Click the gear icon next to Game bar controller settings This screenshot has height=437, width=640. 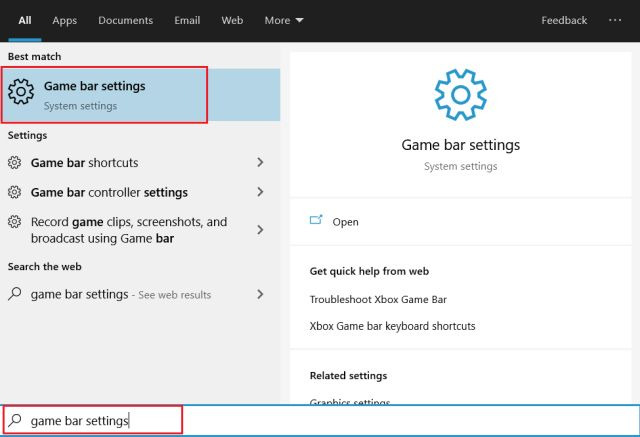click(x=14, y=192)
